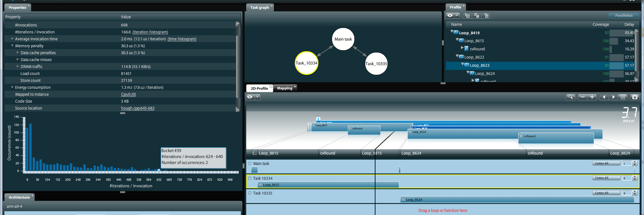Expand the cvRound node under Loop_8615
644x215 pixels.
[462, 48]
